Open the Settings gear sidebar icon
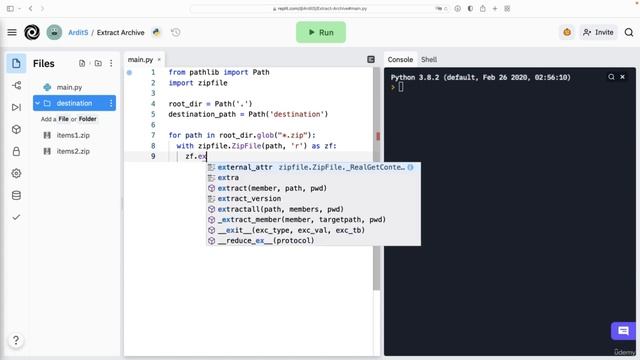Screen dimensions: 640x360 pos(16,173)
